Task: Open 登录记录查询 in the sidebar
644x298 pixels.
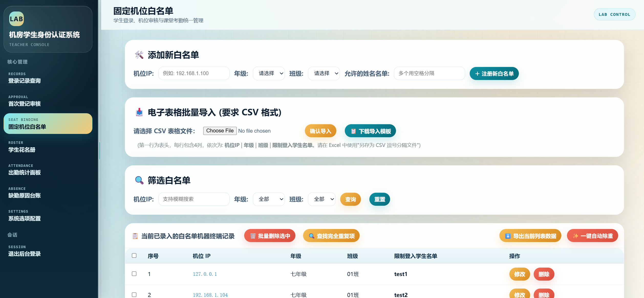Action: click(48, 78)
